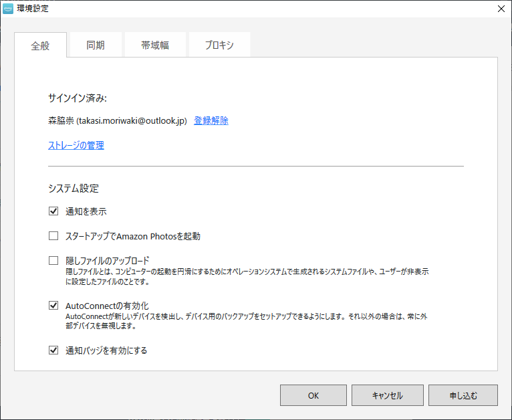Viewport: 512px width, 420px height.
Task: Click the Amazon Photos icon in title bar
Action: (x=8, y=9)
